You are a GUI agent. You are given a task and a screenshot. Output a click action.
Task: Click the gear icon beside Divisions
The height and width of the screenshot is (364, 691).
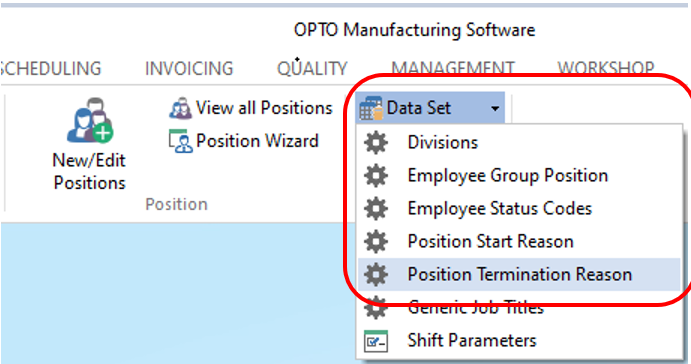(376, 143)
